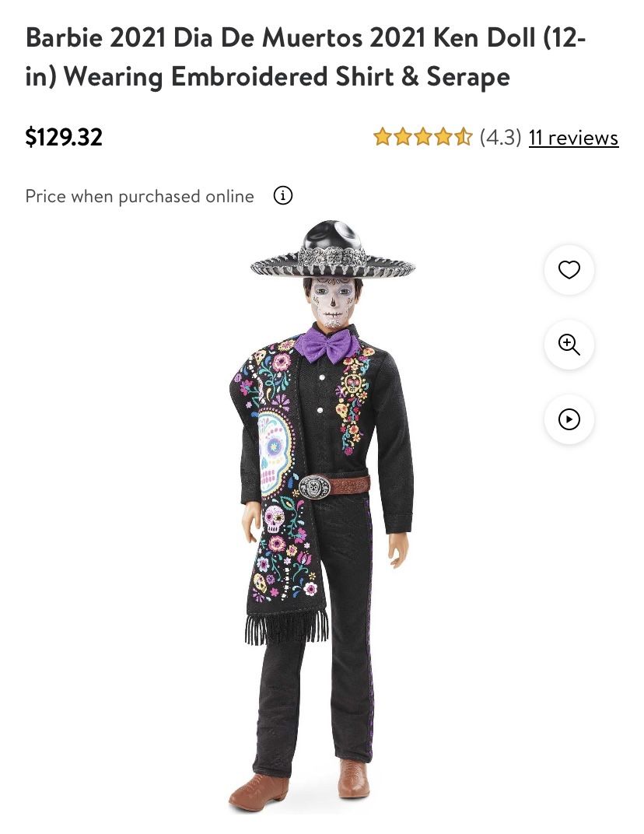The image size is (644, 834).
Task: Select the middle third star of the rating
Action: 423,137
